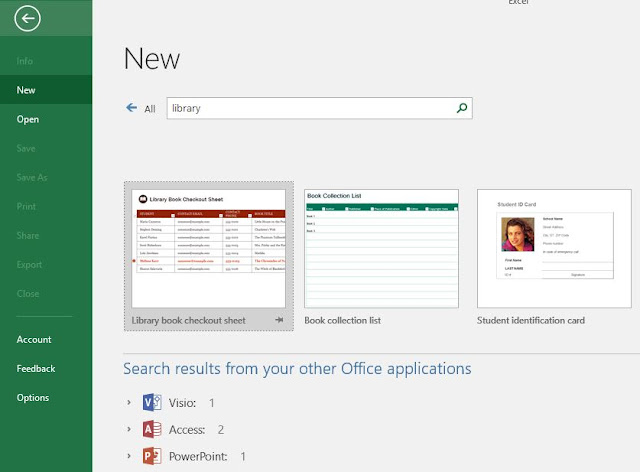
Task: Click the Book collection list caption
Action: click(342, 321)
